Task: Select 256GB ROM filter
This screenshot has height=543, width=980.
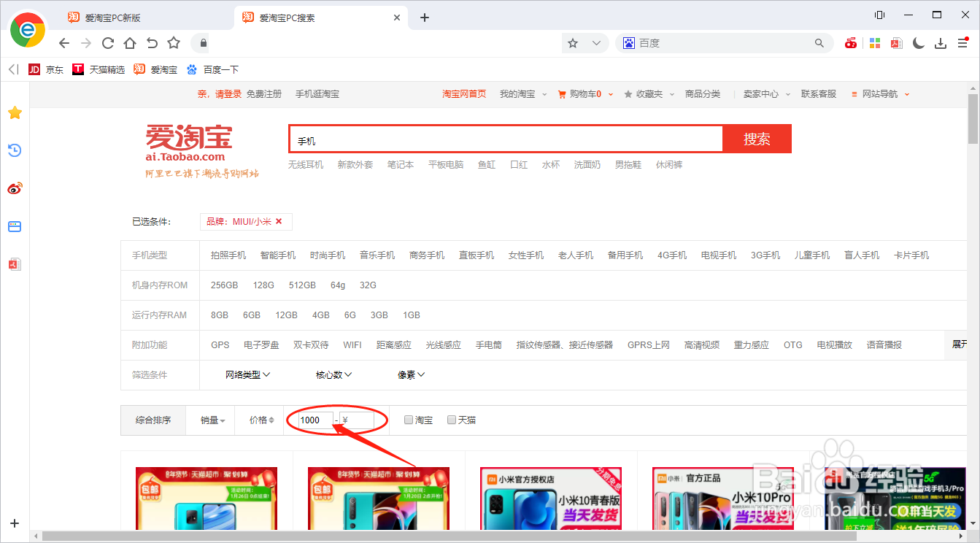Action: 224,285
